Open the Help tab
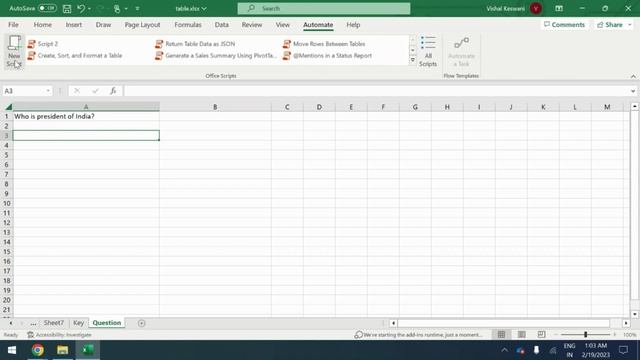 (x=353, y=25)
